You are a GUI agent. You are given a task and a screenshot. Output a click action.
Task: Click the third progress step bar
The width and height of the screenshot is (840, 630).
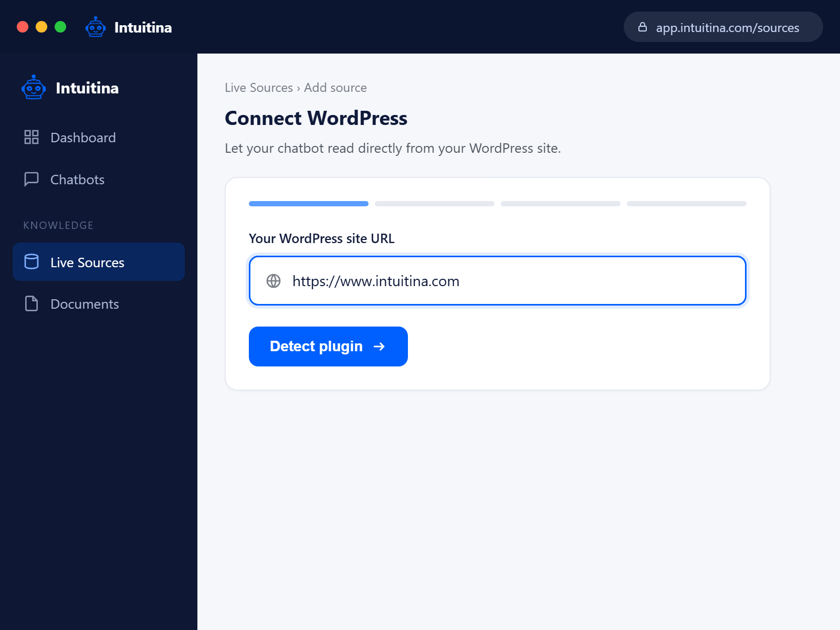561,204
